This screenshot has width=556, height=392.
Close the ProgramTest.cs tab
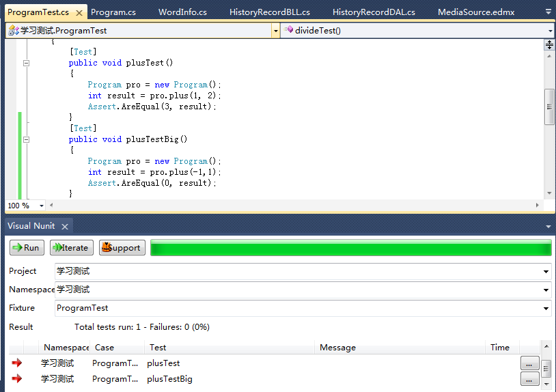click(x=79, y=13)
